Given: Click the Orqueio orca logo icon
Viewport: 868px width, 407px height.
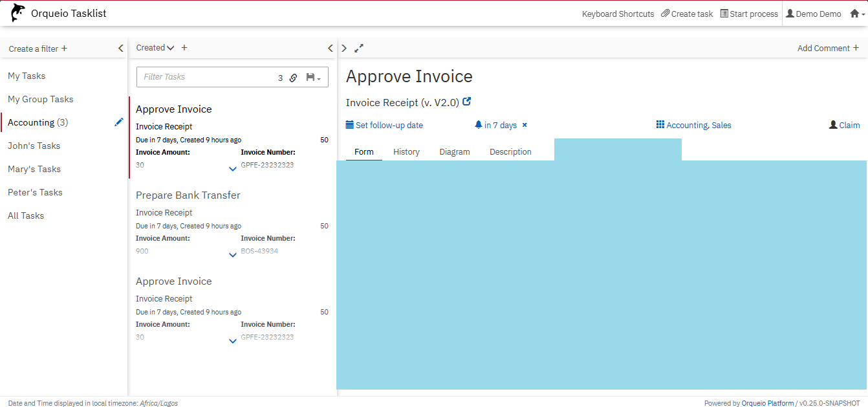Looking at the screenshot, I should pyautogui.click(x=18, y=13).
